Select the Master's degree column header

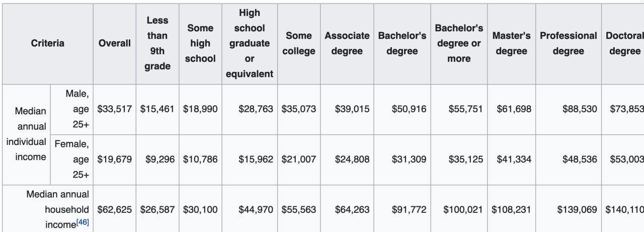coord(511,43)
